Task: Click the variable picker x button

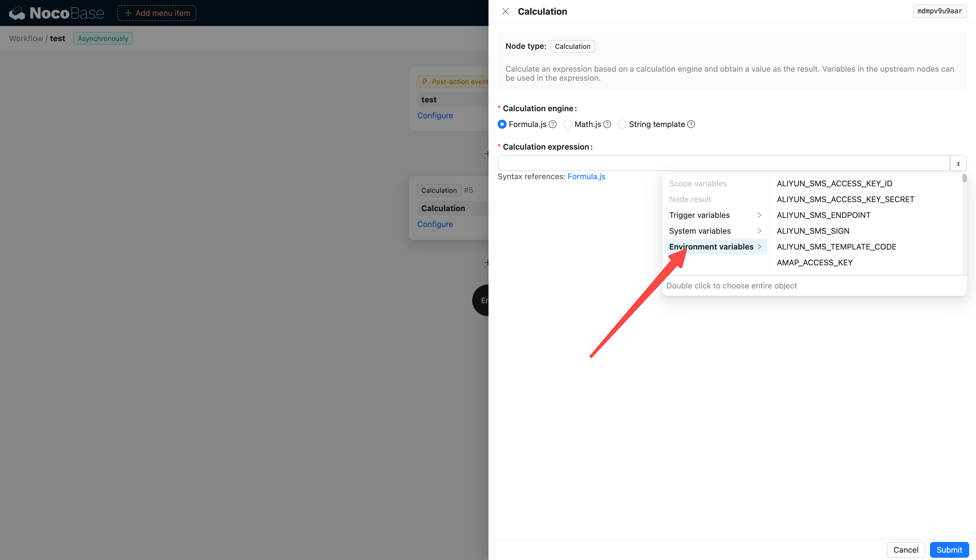Action: [958, 163]
